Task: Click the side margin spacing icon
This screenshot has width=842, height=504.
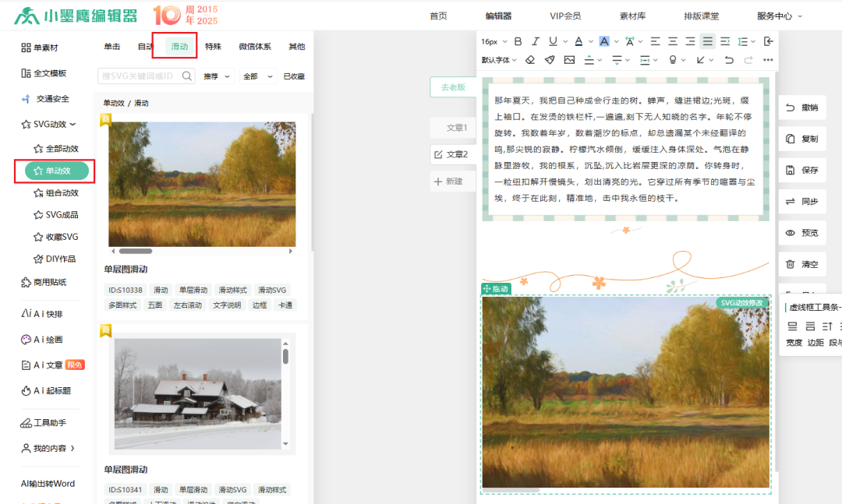Action: click(645, 59)
